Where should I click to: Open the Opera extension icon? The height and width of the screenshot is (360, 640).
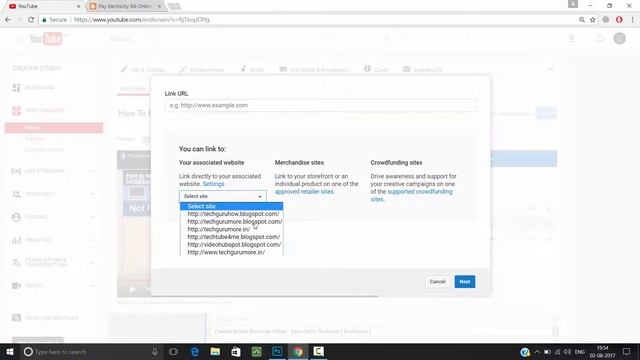tap(619, 20)
